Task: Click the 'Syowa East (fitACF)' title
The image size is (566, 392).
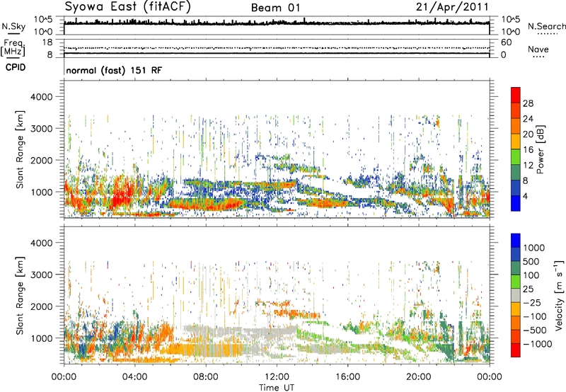Action: click(128, 6)
